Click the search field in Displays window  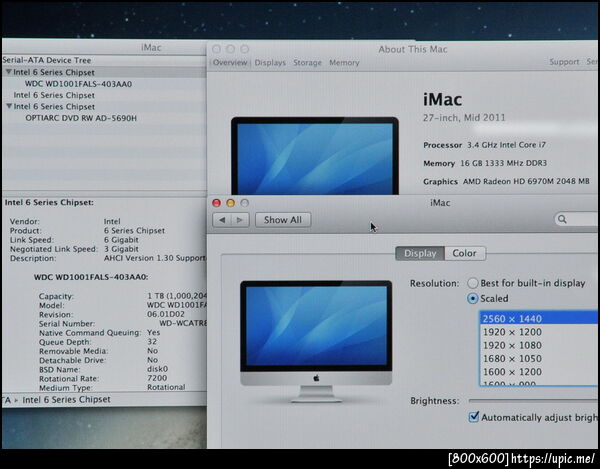[576, 219]
